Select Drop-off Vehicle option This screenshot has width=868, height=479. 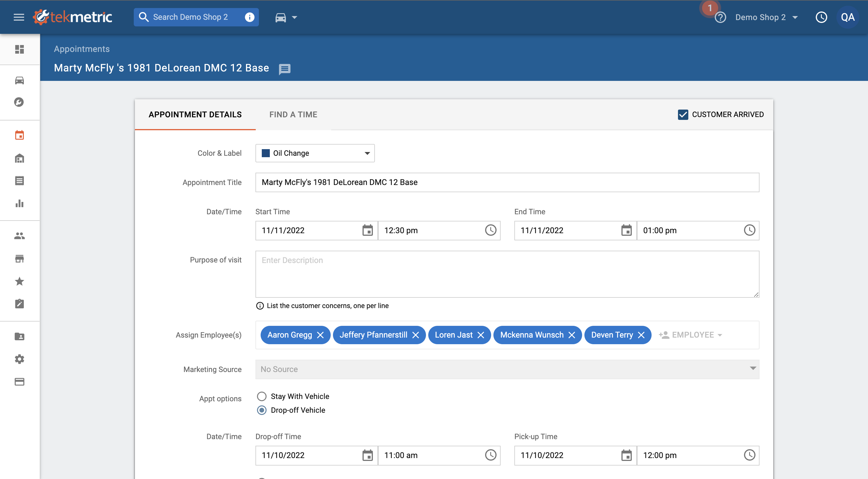(x=261, y=410)
